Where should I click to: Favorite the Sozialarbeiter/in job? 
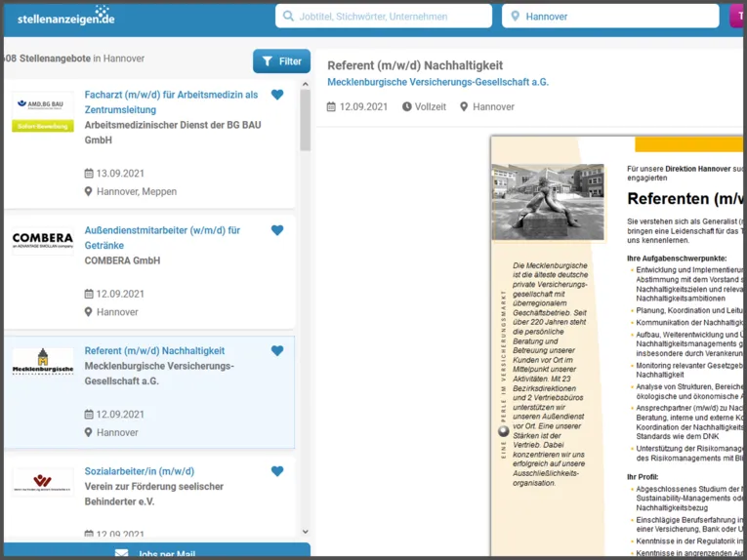point(277,471)
